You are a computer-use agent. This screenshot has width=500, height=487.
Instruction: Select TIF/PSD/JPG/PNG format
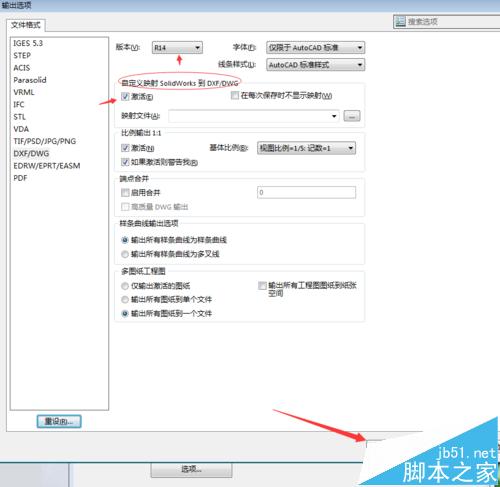click(x=45, y=141)
